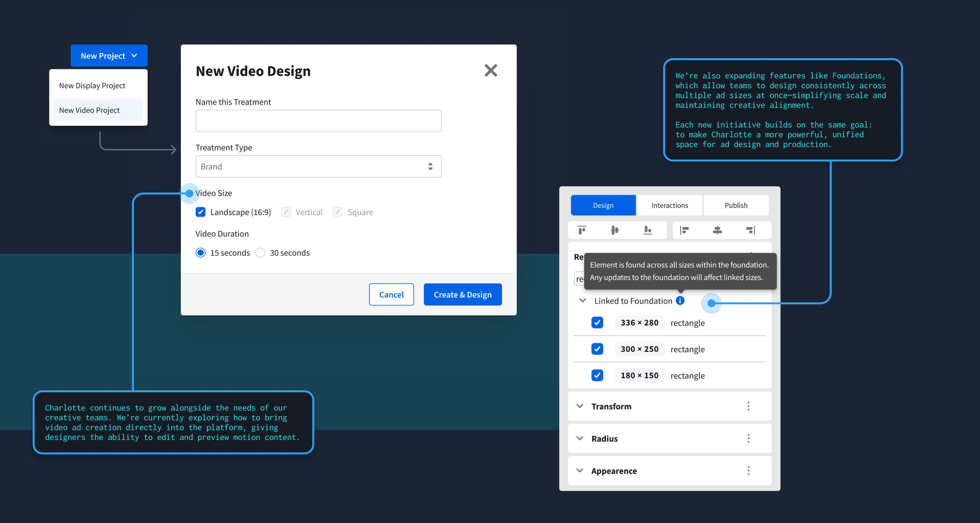Click the align horizontal centers icon
980x523 pixels.
[x=717, y=230]
